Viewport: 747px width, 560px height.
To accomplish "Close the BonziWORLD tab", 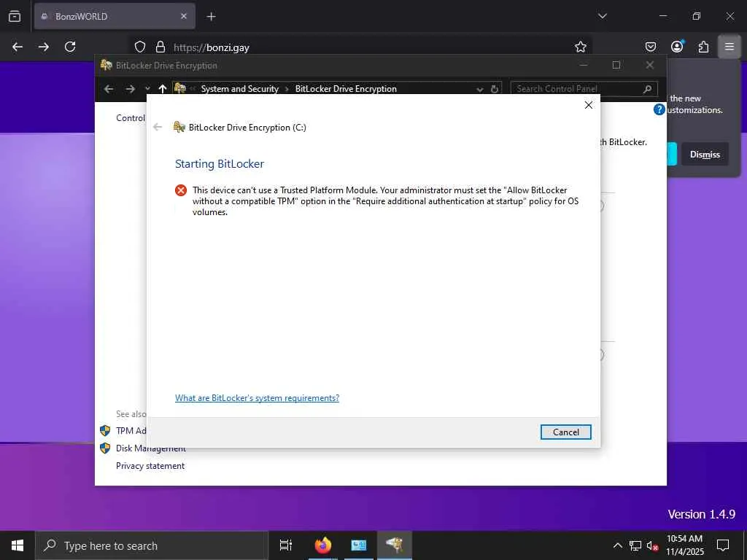I will (184, 16).
